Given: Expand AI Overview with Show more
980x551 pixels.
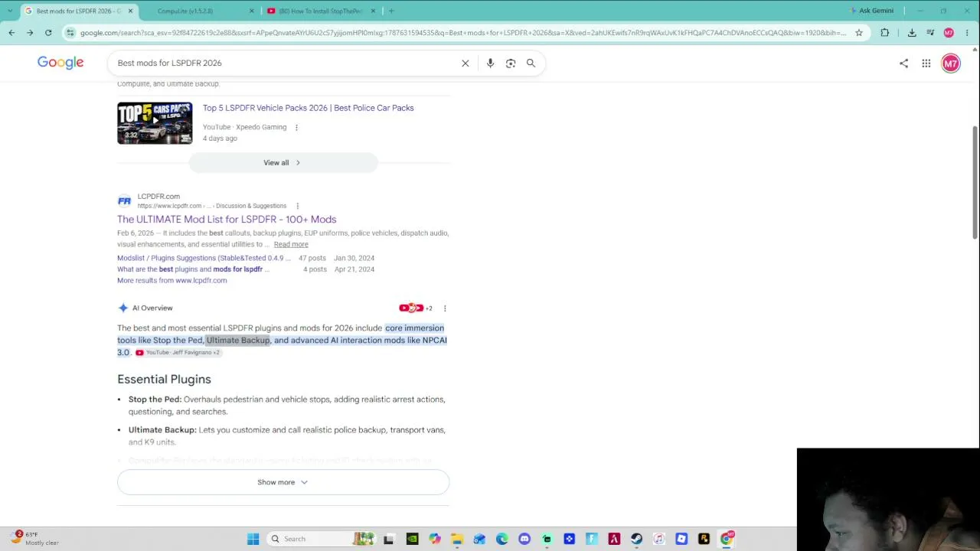Looking at the screenshot, I should pos(283,482).
